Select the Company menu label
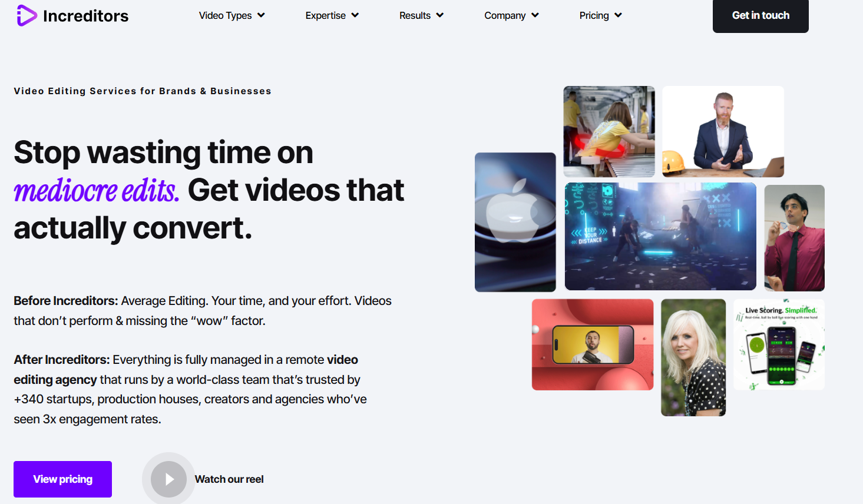 (504, 15)
